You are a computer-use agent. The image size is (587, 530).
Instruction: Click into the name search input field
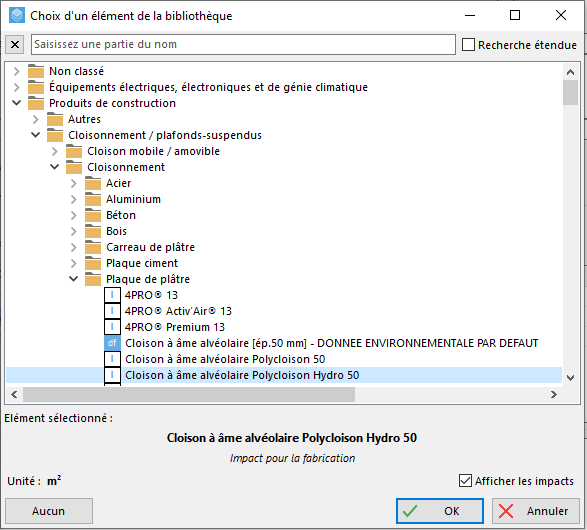pyautogui.click(x=243, y=45)
